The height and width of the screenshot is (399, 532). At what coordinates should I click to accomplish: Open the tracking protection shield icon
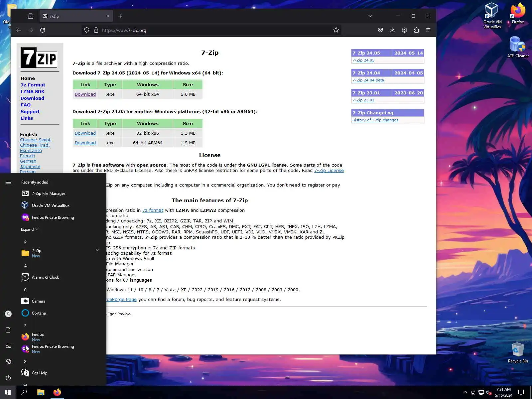click(87, 30)
